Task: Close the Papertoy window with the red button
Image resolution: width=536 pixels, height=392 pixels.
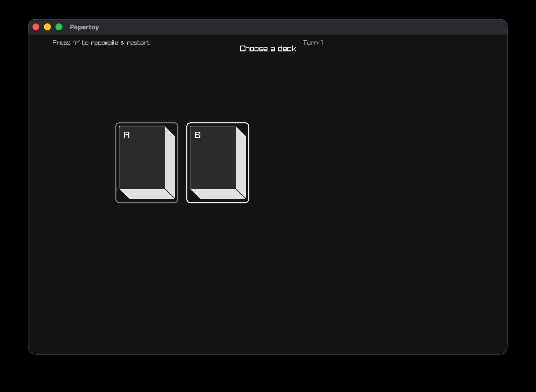Action: point(36,27)
